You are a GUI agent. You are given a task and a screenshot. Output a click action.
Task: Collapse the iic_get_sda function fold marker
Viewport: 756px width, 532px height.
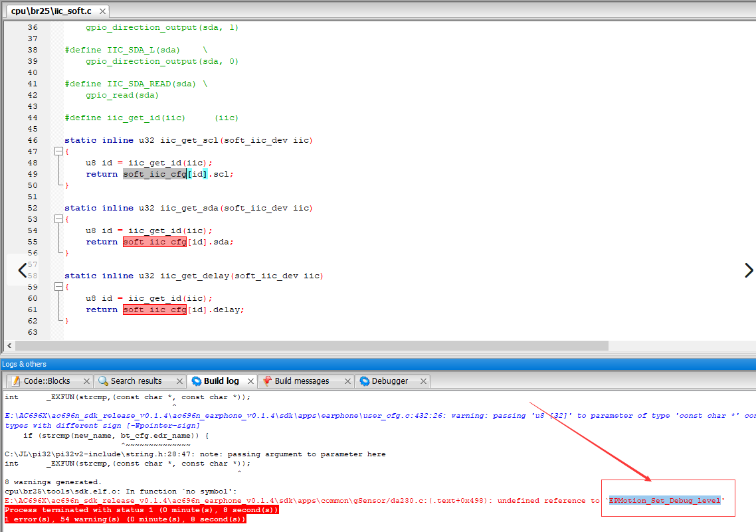[59, 219]
